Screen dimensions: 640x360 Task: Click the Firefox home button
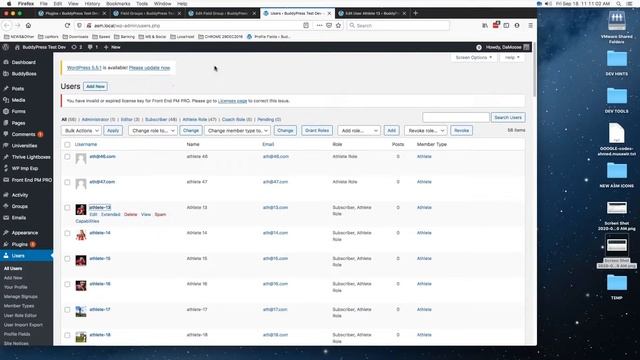pos(28,25)
